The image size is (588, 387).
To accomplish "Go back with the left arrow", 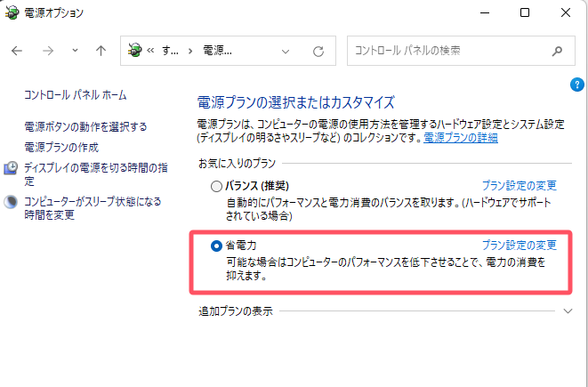I will tap(17, 51).
